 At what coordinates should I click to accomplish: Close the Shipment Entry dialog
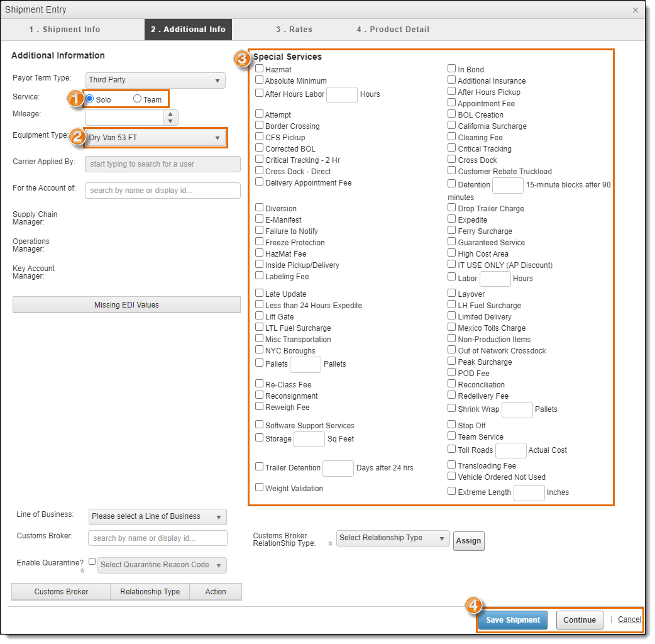636,10
